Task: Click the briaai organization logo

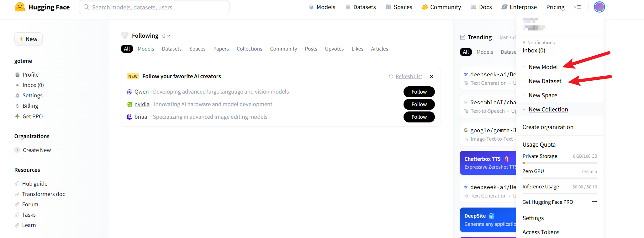Action: point(129,117)
